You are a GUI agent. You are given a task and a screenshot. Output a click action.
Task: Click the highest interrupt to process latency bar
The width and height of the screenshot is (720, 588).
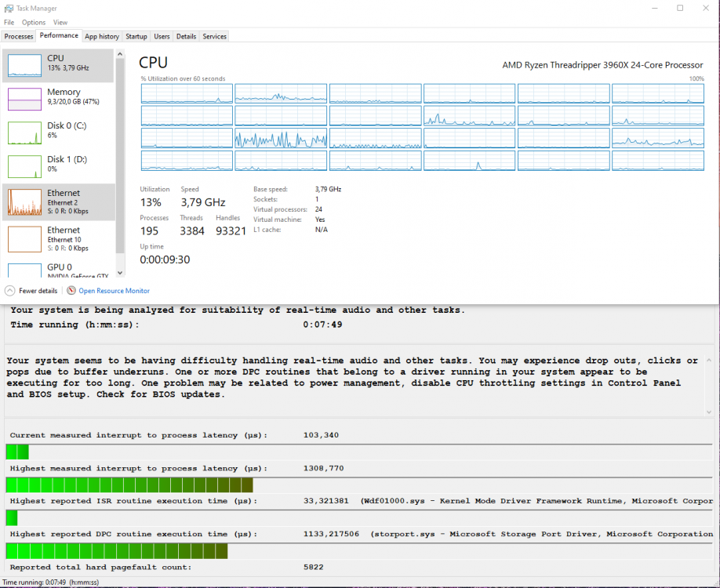129,485
